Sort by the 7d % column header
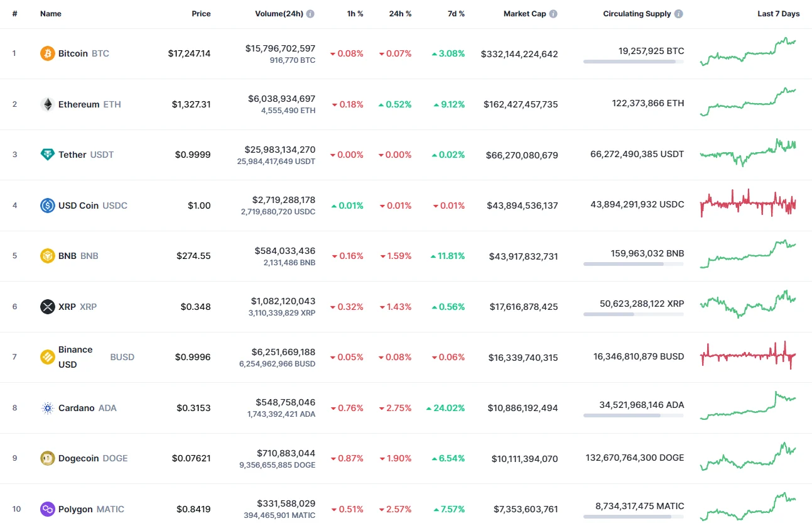 [457, 13]
